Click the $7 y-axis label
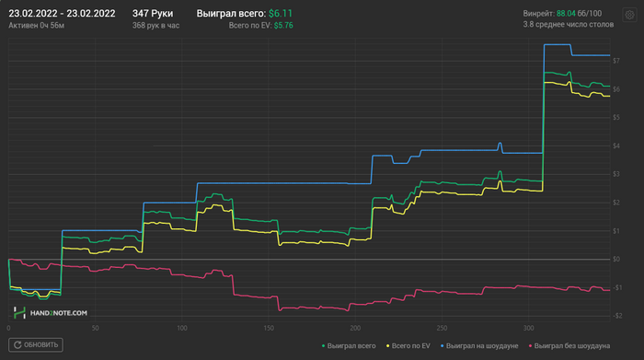 (x=616, y=61)
